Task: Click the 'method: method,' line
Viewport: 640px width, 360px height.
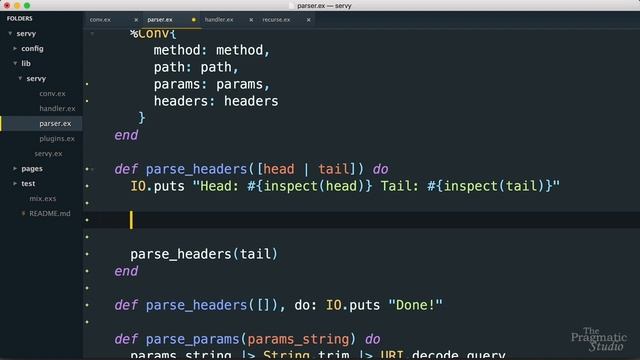Action: tap(212, 50)
